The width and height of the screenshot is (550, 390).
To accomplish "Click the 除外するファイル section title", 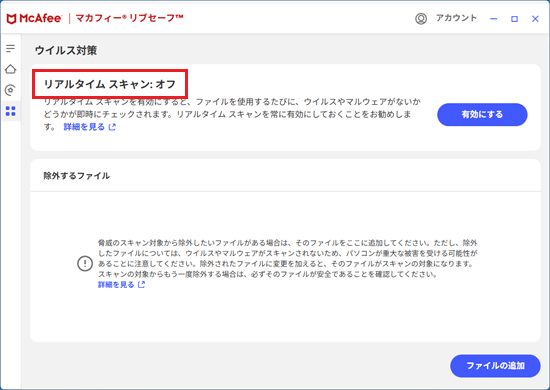I will point(76,176).
